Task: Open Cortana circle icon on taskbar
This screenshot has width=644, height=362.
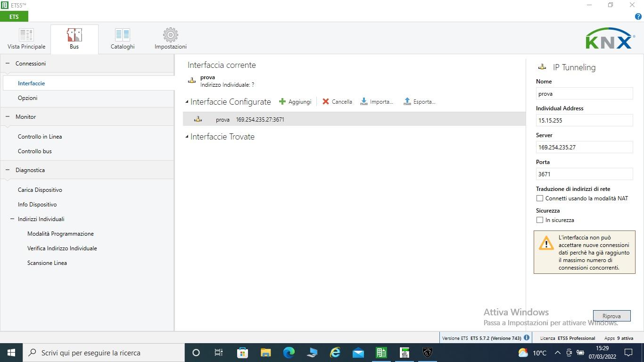Action: coord(196,353)
